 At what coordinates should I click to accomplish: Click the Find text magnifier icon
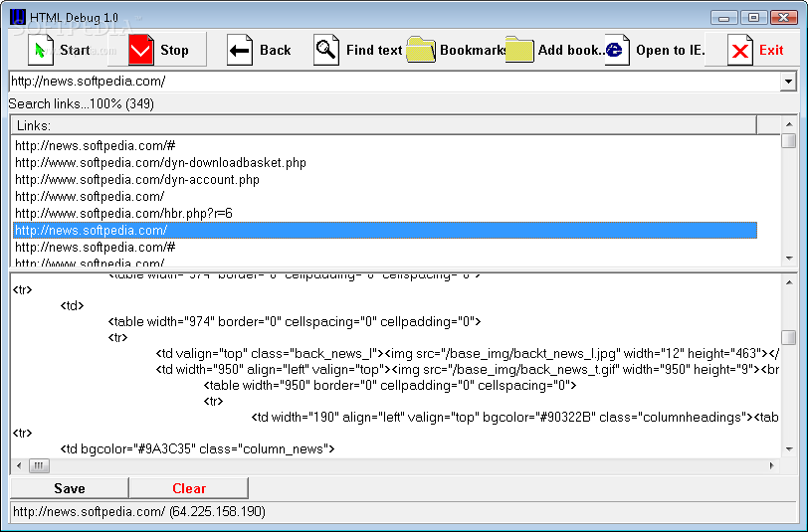(326, 50)
